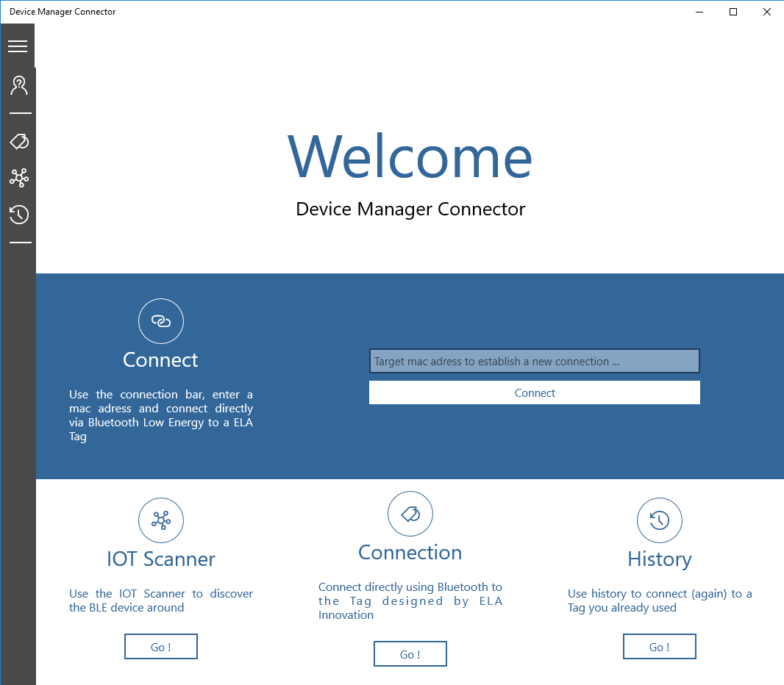Click the Welcome title text
This screenshot has width=784, height=685.
(x=410, y=157)
